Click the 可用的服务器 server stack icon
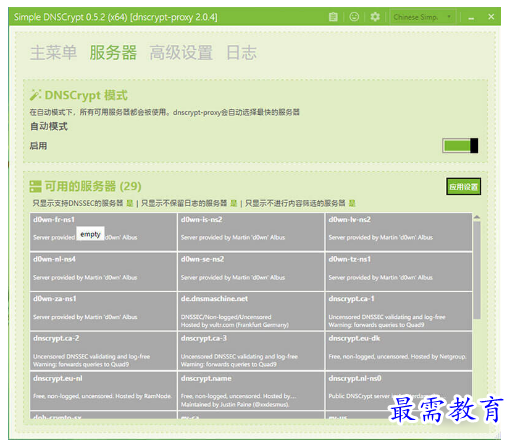 tap(35, 187)
